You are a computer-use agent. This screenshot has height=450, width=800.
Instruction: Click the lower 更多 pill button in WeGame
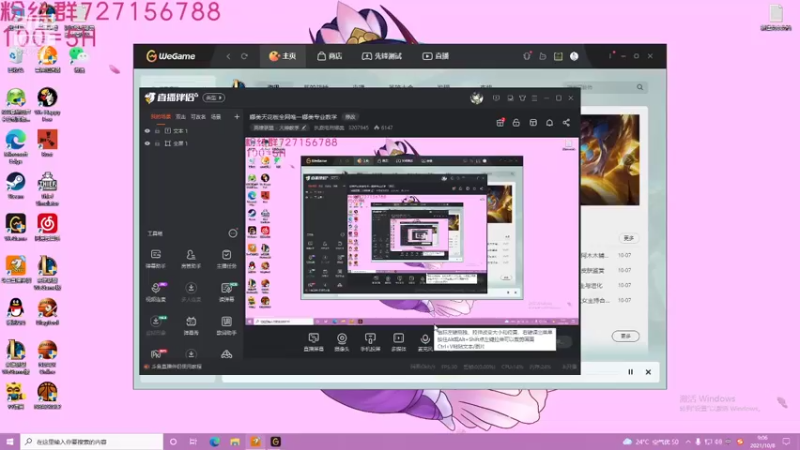[626, 336]
